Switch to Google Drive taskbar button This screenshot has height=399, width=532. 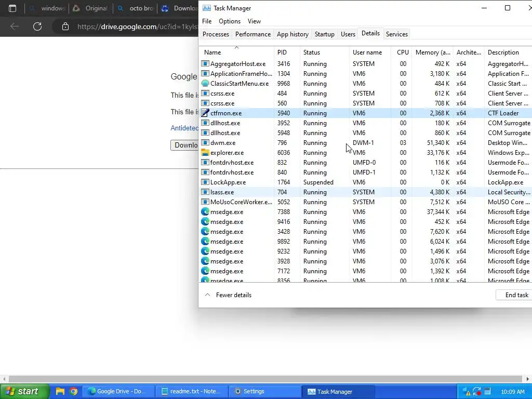tap(119, 391)
